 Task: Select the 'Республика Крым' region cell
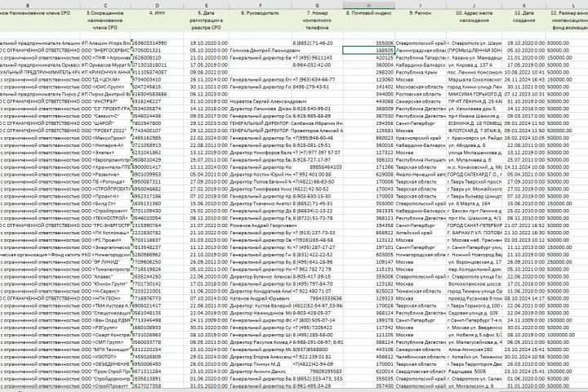pyautogui.click(x=421, y=73)
